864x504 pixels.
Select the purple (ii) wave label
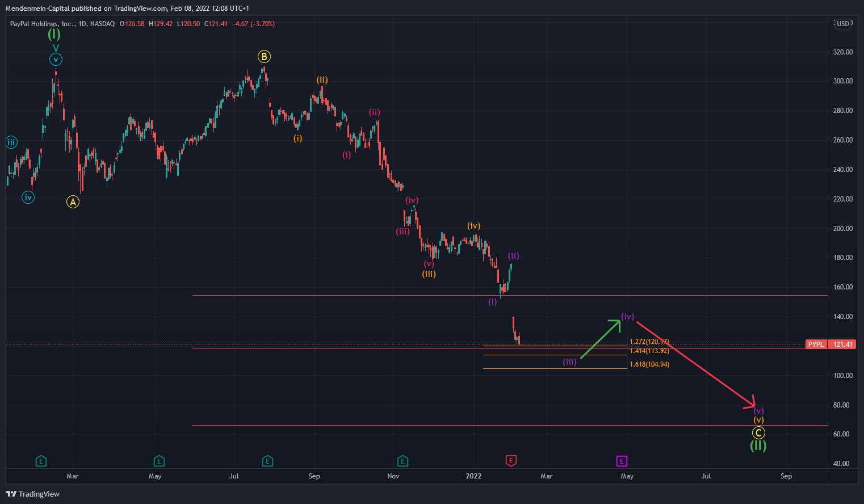pyautogui.click(x=514, y=256)
